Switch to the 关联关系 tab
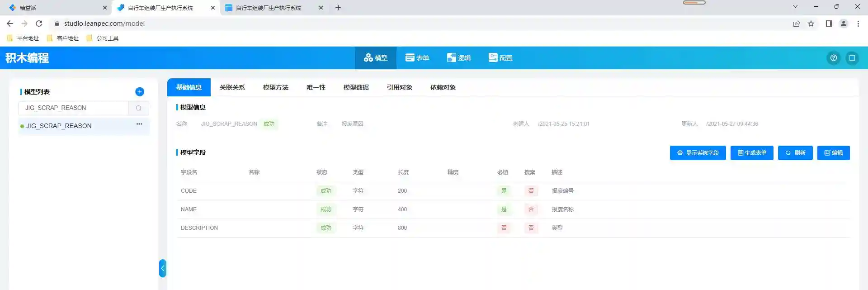This screenshot has width=868, height=290. point(232,87)
